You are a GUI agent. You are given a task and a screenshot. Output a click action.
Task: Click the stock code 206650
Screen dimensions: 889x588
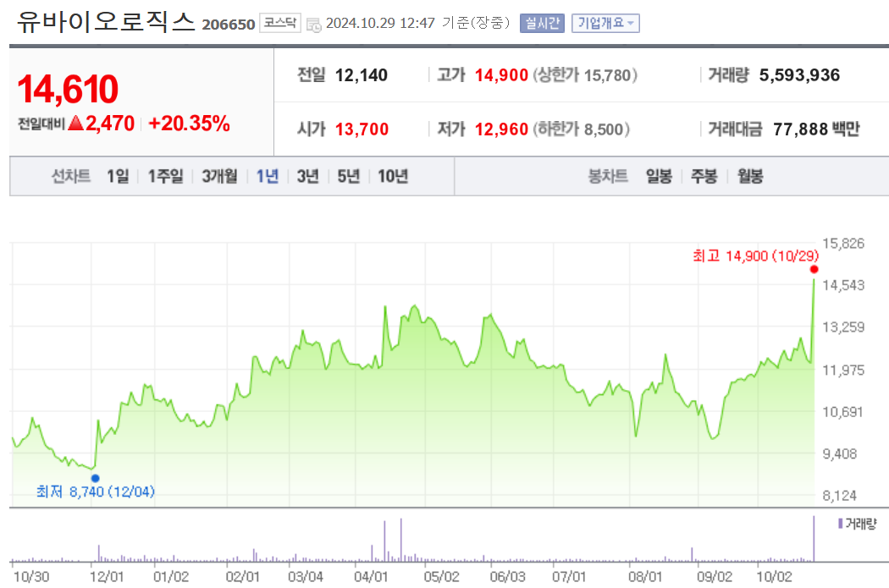tap(229, 25)
